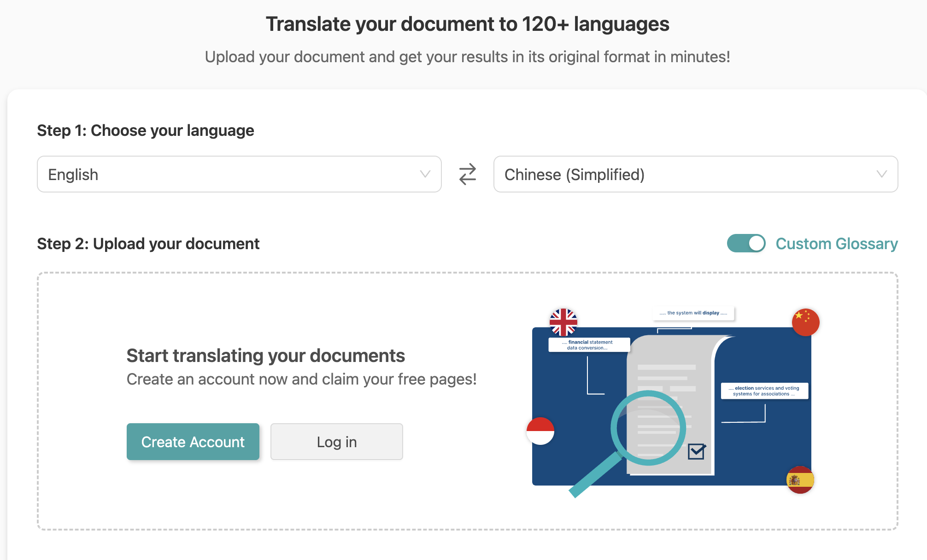Click the British flag icon

point(563,322)
